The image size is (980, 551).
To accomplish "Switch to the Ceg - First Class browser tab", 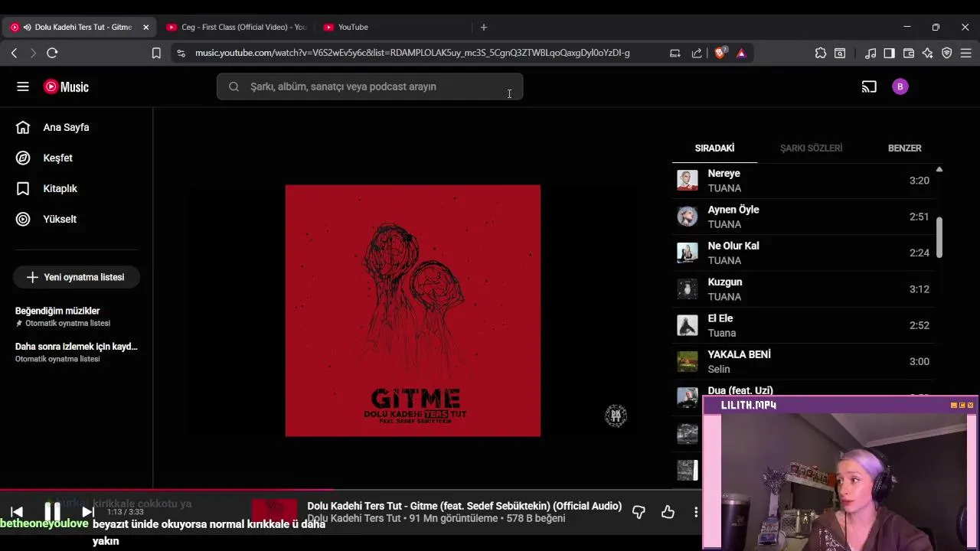I will (236, 27).
